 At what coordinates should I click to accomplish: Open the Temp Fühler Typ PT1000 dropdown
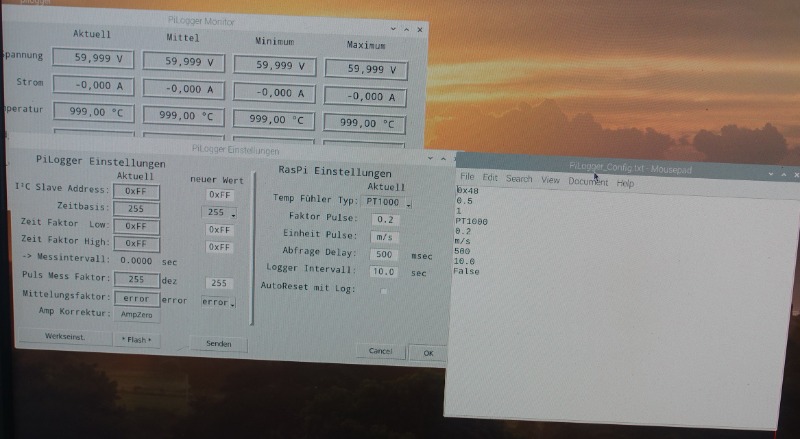(x=388, y=201)
